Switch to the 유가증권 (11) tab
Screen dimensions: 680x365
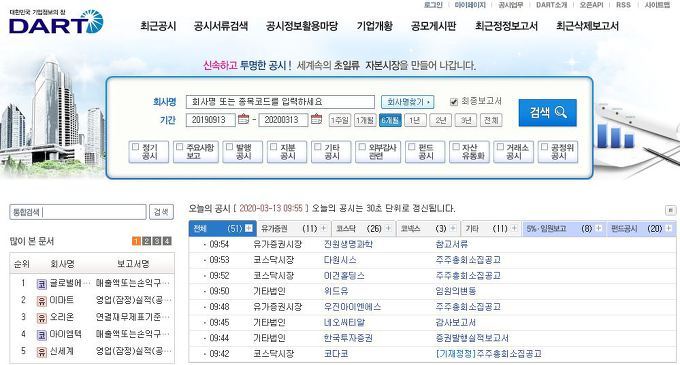click(x=294, y=228)
